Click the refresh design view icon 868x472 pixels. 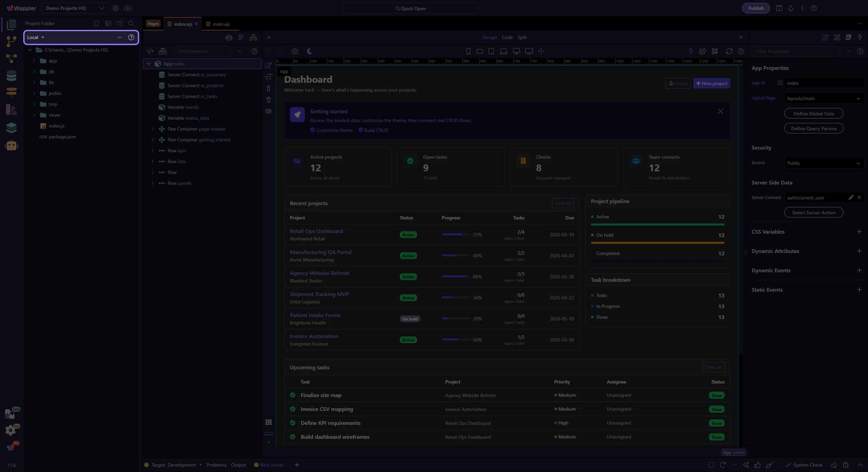(729, 51)
